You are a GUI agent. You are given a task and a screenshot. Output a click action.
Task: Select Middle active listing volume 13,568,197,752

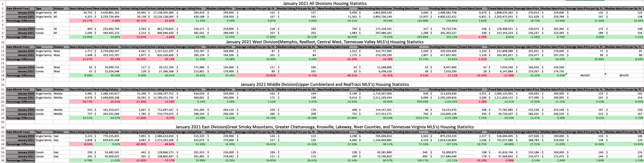(x=161, y=94)
